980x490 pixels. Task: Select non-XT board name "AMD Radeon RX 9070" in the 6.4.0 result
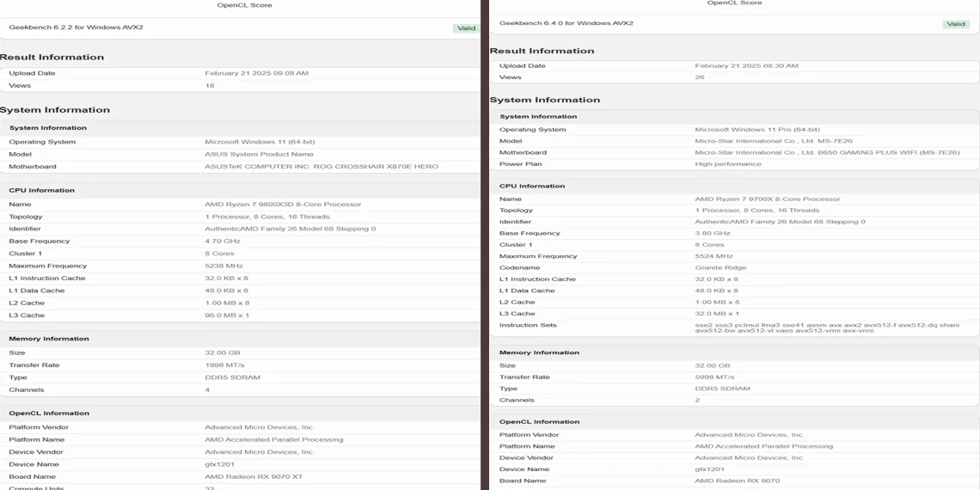point(738,481)
